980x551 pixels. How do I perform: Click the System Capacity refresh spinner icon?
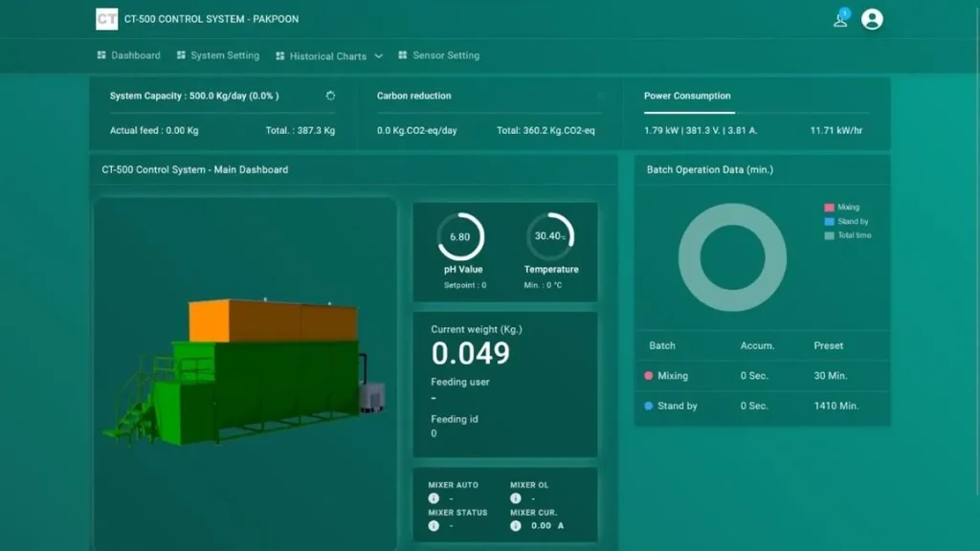point(330,96)
